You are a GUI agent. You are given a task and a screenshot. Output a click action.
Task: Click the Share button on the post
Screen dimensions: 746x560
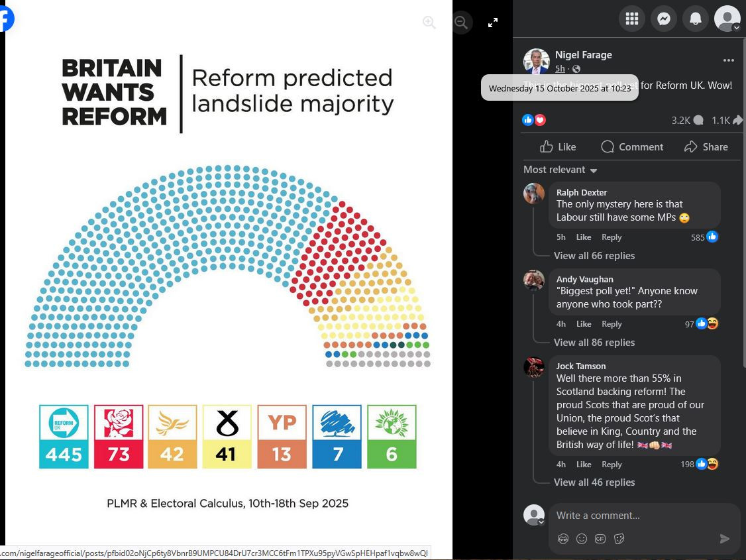pyautogui.click(x=706, y=147)
